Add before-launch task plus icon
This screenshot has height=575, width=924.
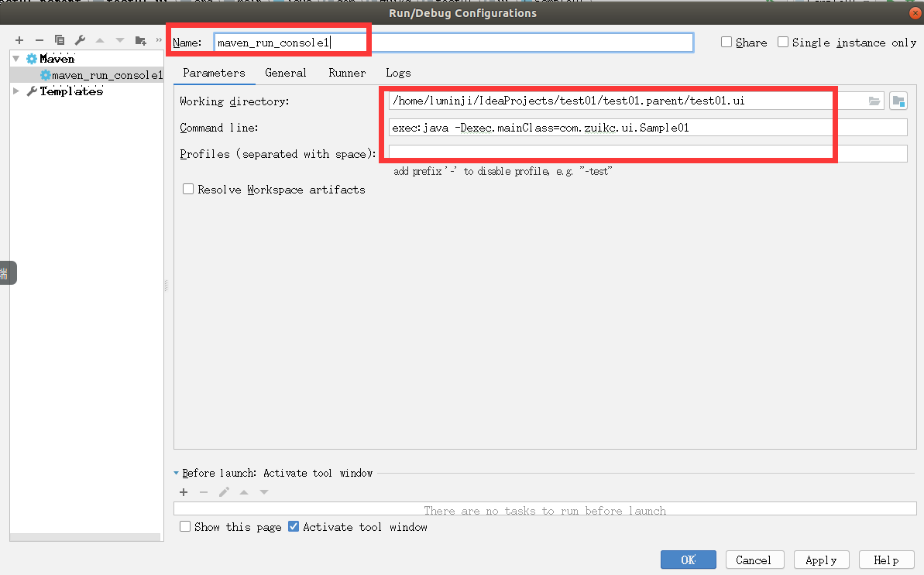tap(184, 492)
